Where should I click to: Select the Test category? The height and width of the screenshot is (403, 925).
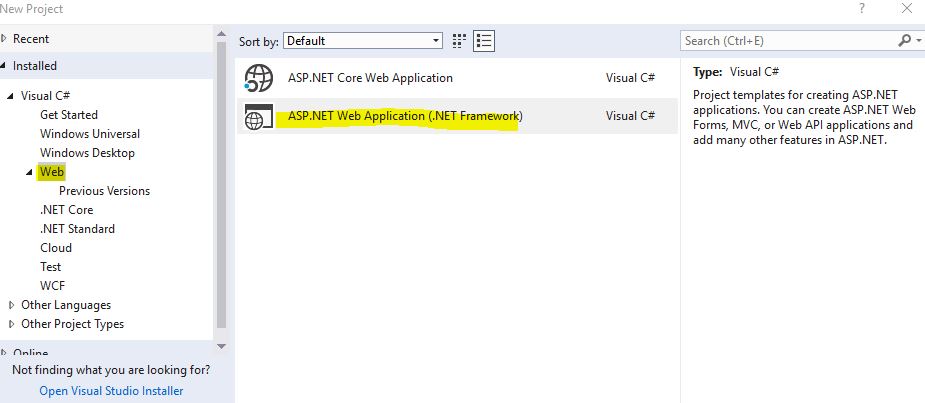50,267
